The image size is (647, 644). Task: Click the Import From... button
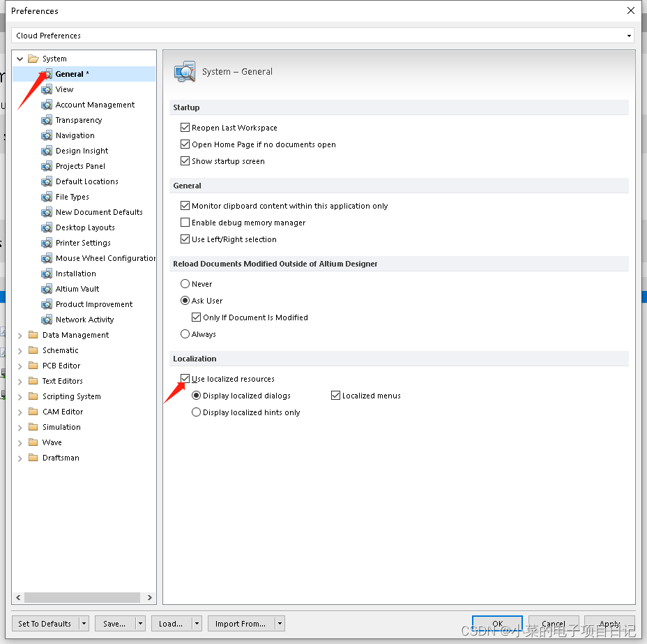(240, 624)
